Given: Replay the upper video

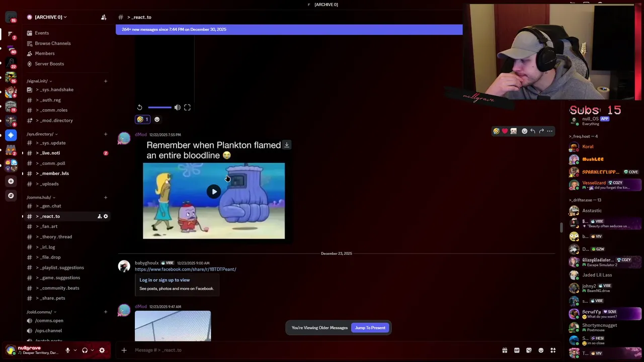Looking at the screenshot, I should click(x=139, y=108).
